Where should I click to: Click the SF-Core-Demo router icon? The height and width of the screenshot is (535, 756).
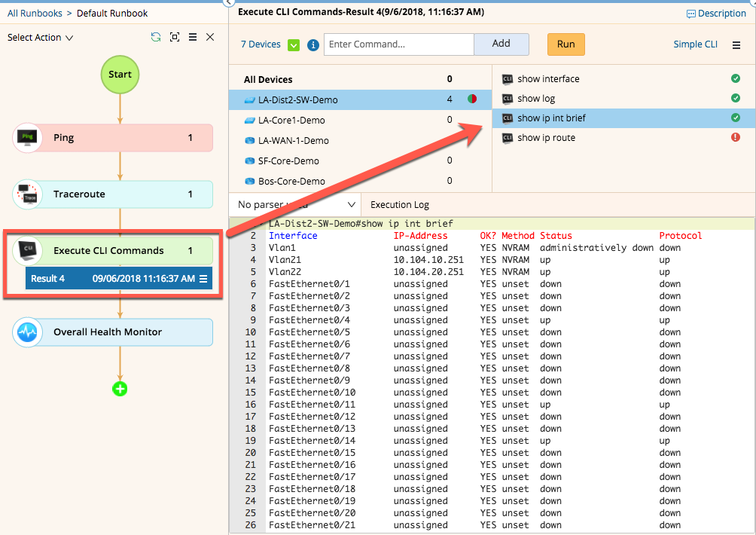249,160
